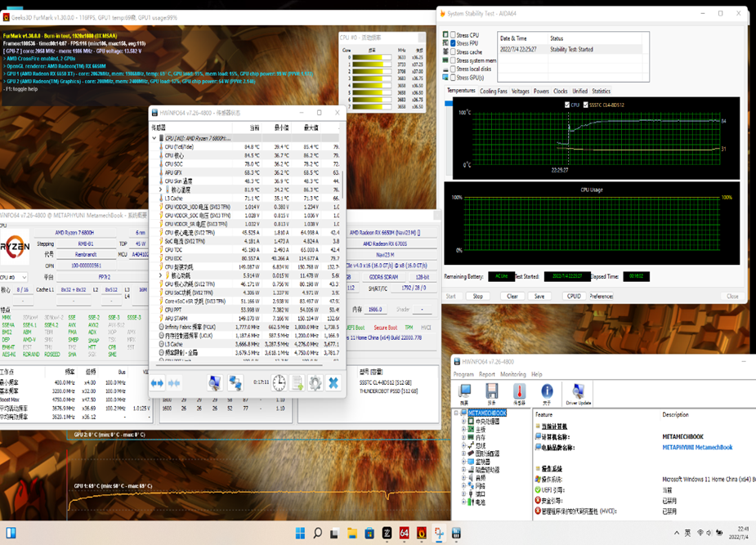This screenshot has height=545, width=756.
Task: Click the FurMark icon on the taskbar
Action: pyautogui.click(x=422, y=533)
